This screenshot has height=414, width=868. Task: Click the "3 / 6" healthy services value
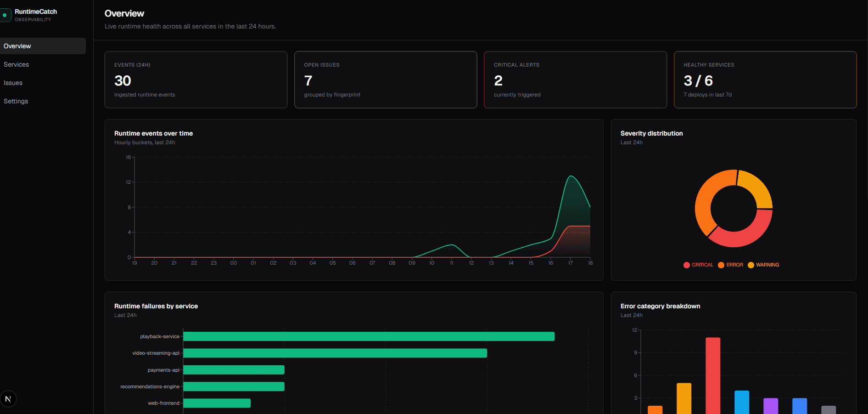tap(698, 81)
